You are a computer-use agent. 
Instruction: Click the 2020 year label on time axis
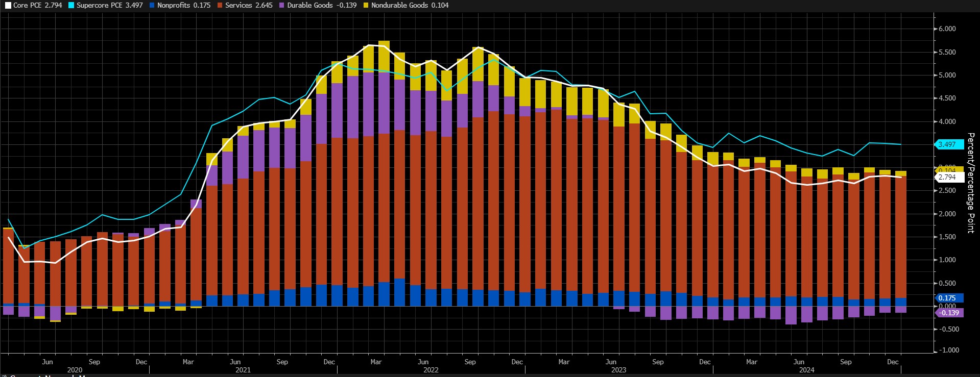point(75,370)
